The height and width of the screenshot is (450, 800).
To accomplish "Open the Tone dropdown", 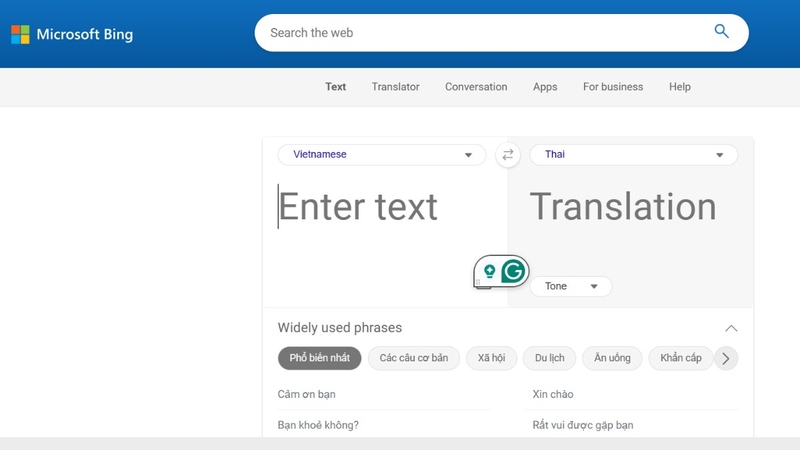I will click(x=570, y=286).
